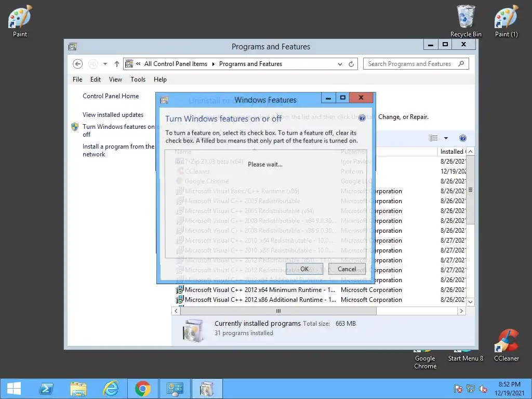Viewport: 532px width, 399px height.
Task: Open the File menu
Action: [x=77, y=79]
